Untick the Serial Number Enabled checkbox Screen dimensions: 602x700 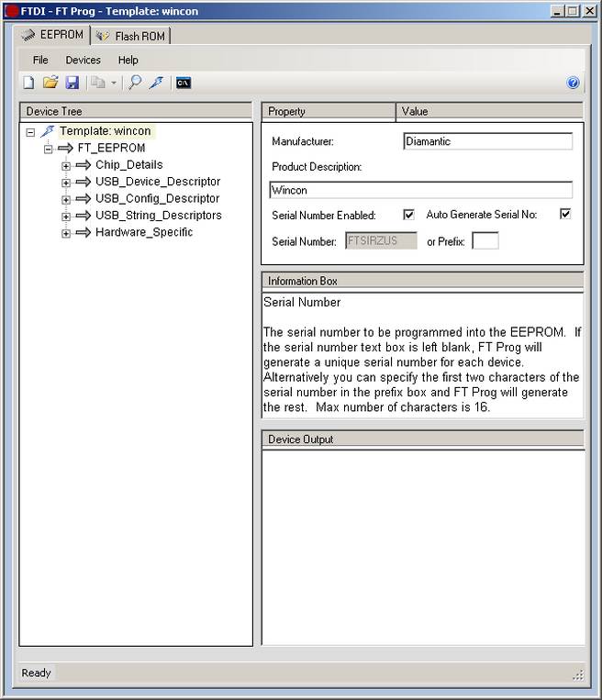pyautogui.click(x=408, y=215)
